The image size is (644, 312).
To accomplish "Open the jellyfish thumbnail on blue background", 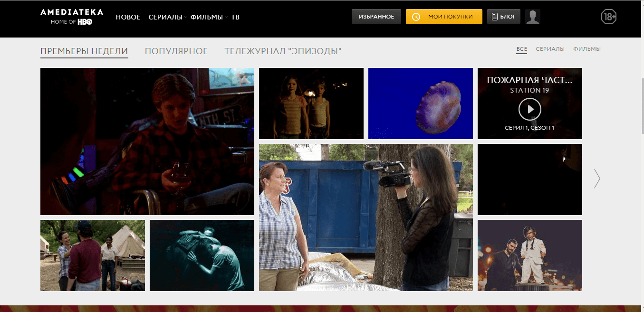I will tap(420, 104).
